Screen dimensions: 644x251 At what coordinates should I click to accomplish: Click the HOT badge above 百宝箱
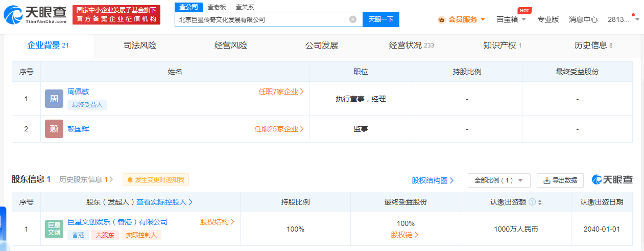524,10
